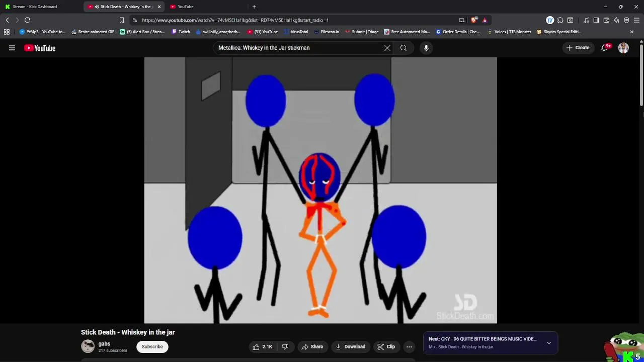This screenshot has height=362, width=644.
Task: Go back in browser history
Action: click(x=7, y=20)
